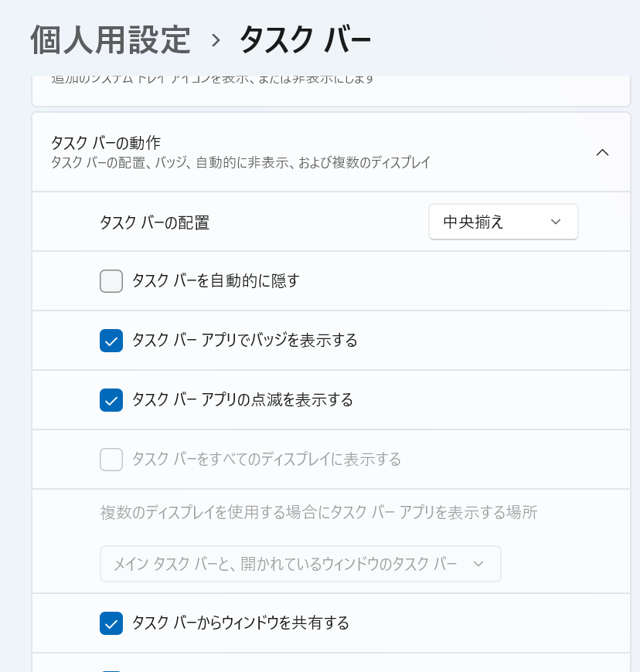This screenshot has width=640, height=672.
Task: Select the タスク バーの配置 setting label
Action: click(x=155, y=223)
